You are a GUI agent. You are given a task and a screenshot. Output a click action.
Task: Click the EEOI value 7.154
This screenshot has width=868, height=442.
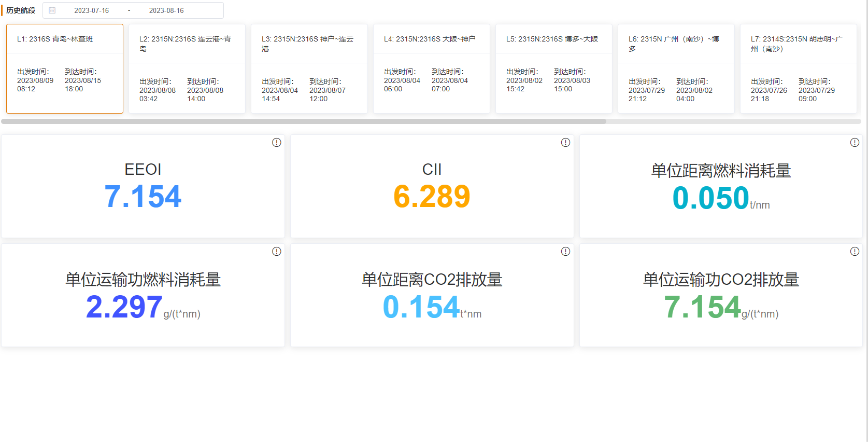(143, 197)
